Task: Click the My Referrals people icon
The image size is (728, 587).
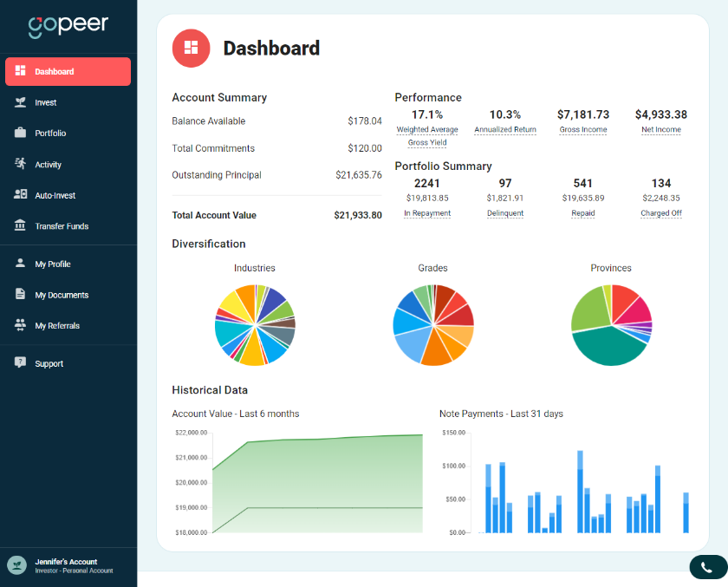Action: (20, 326)
